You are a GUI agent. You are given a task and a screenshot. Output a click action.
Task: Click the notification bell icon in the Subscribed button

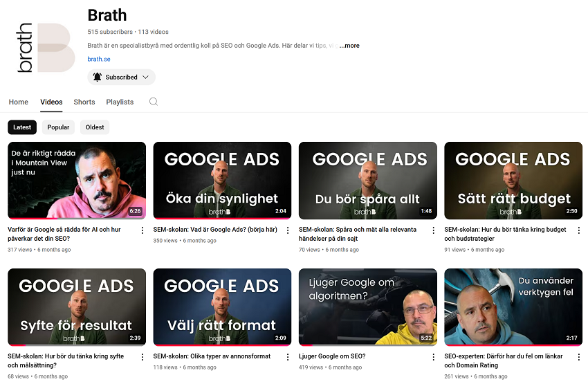(97, 77)
